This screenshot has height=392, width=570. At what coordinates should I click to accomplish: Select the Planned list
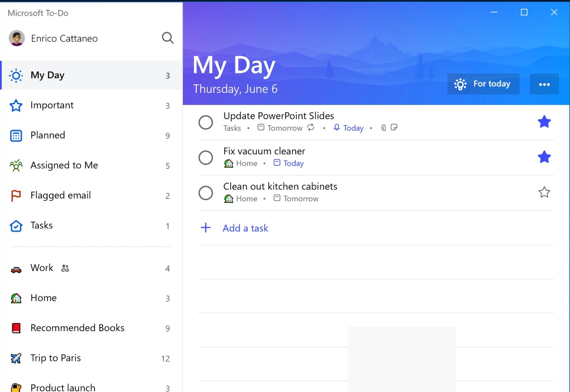pyautogui.click(x=48, y=135)
